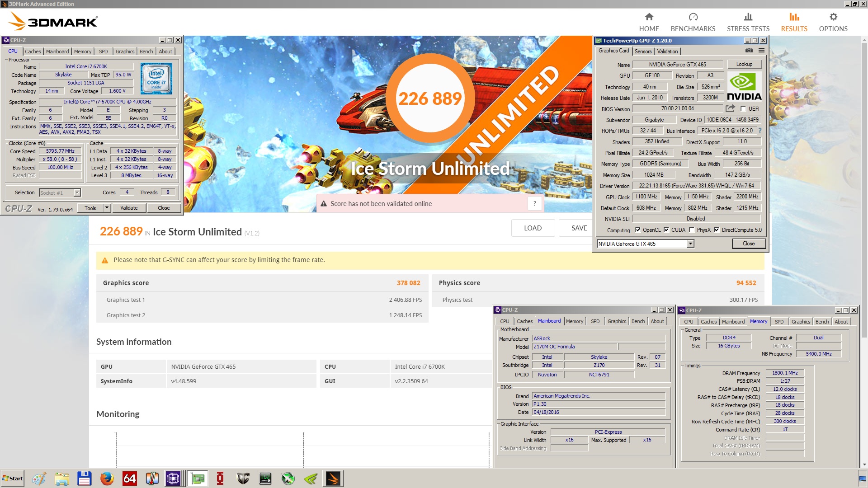868x488 pixels.
Task: Open the Validation tab in GPU-Z
Action: point(667,52)
